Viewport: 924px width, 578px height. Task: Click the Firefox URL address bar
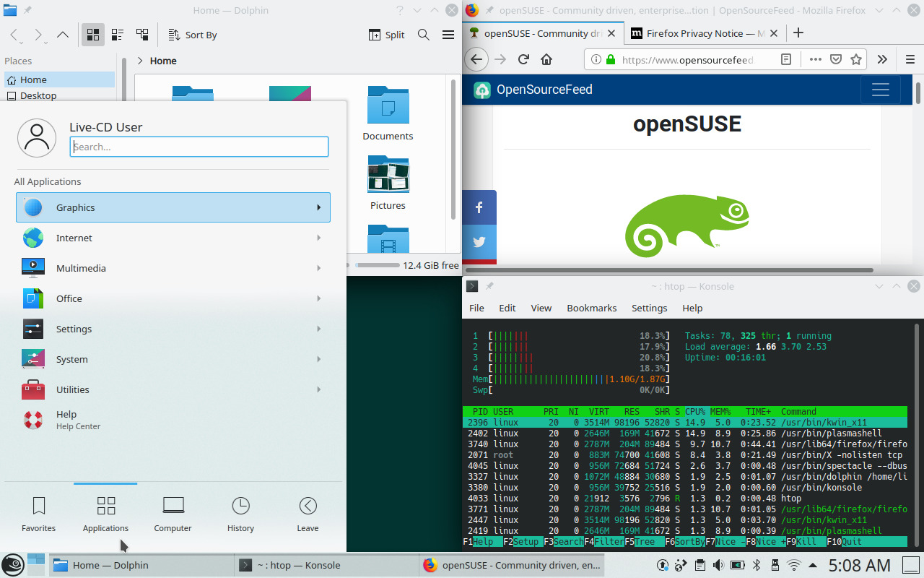tap(689, 60)
